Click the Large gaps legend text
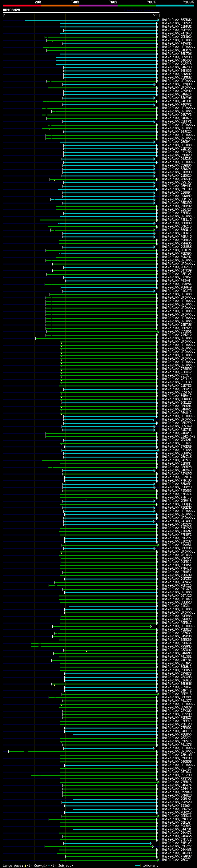 pos(38,865)
